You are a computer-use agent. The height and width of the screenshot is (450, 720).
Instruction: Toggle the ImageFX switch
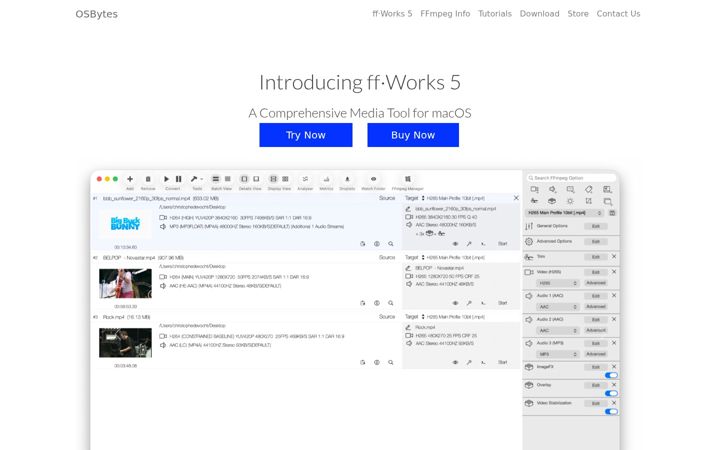tap(611, 376)
